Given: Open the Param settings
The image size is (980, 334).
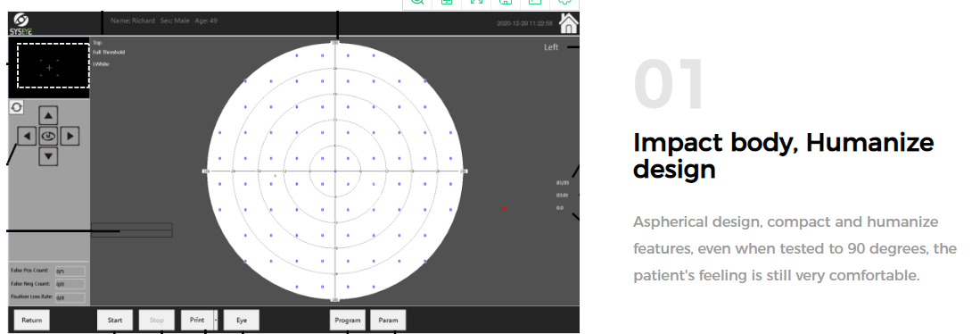Looking at the screenshot, I should tap(388, 320).
